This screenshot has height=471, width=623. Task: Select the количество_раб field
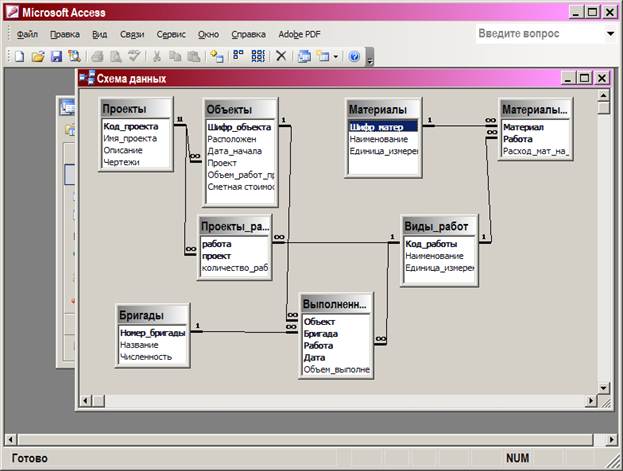(235, 268)
